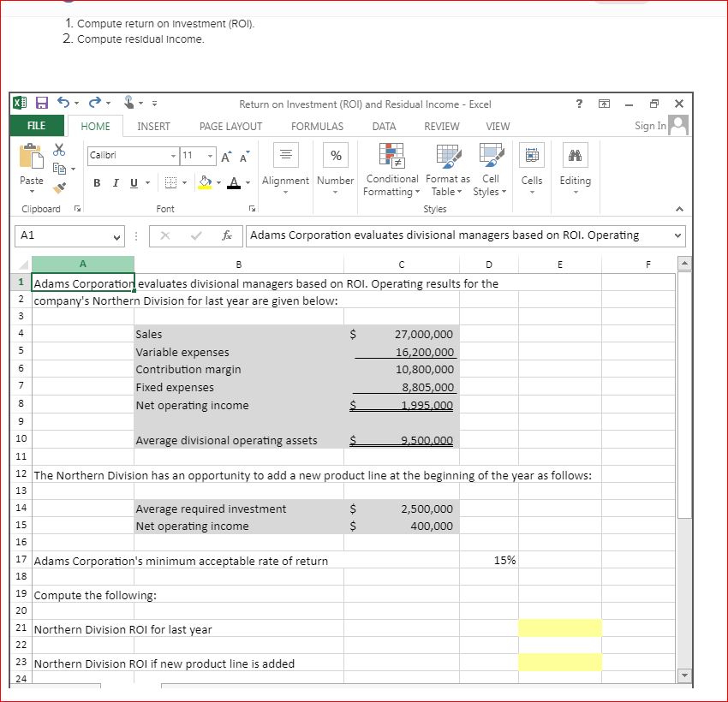This screenshot has height=702, width=728.
Task: Redo the last undone action
Action: click(95, 102)
